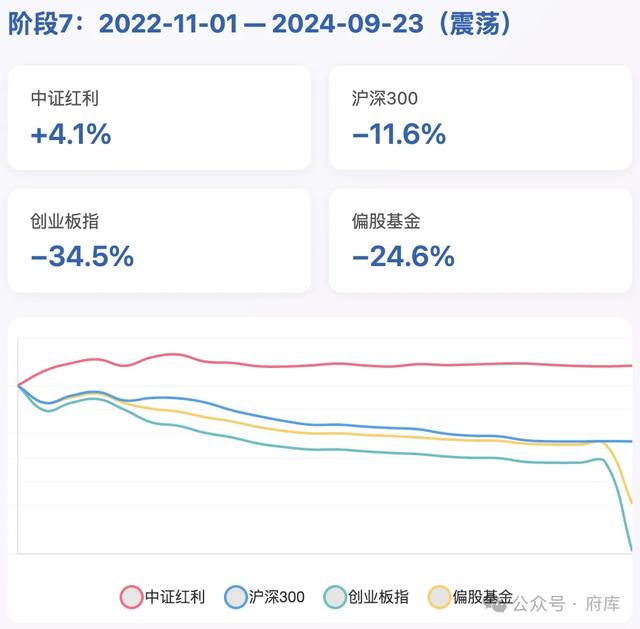Select the -34.5% value text

tap(82, 256)
